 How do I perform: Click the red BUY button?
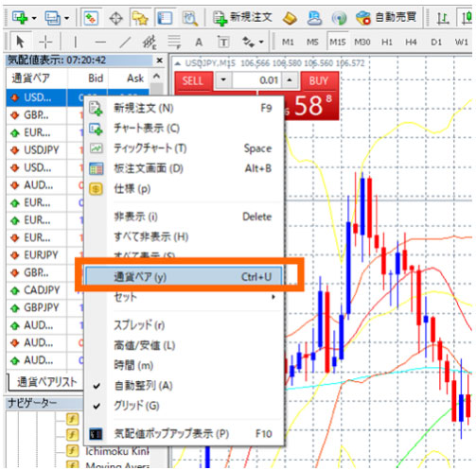[x=319, y=81]
